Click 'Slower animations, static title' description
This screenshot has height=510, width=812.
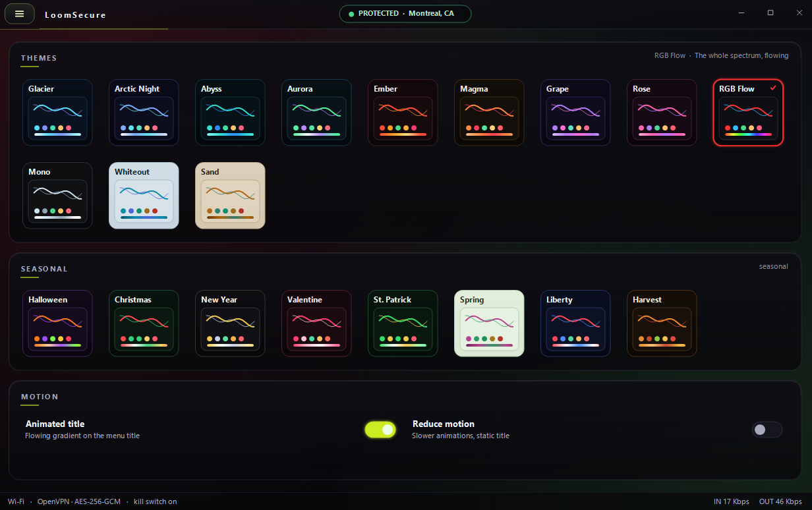point(461,436)
